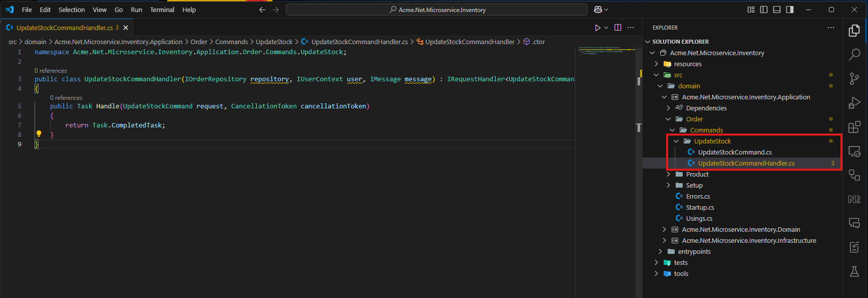Screen dimensions: 868x298
Task: Open the Search view in the activity bar
Action: click(x=854, y=54)
